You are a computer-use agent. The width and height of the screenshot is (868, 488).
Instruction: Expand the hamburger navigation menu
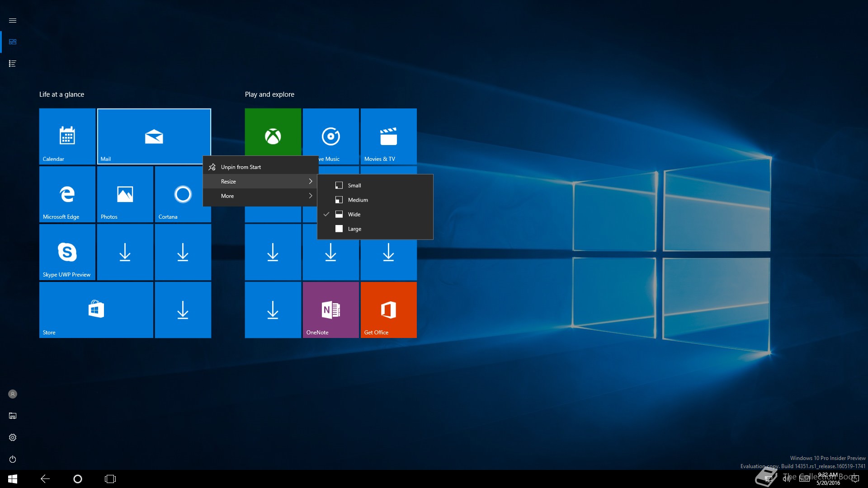tap(13, 20)
